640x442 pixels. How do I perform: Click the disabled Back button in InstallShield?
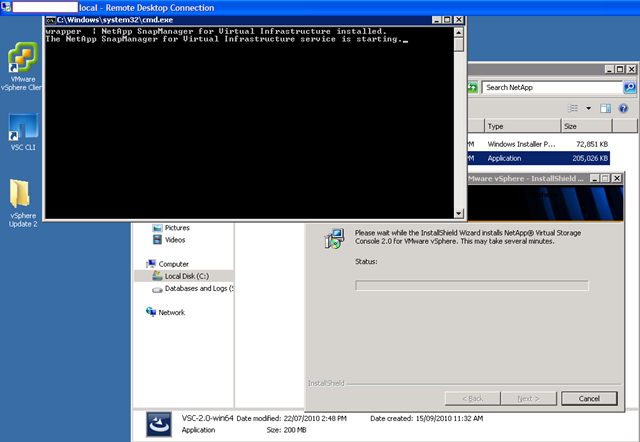pos(473,398)
